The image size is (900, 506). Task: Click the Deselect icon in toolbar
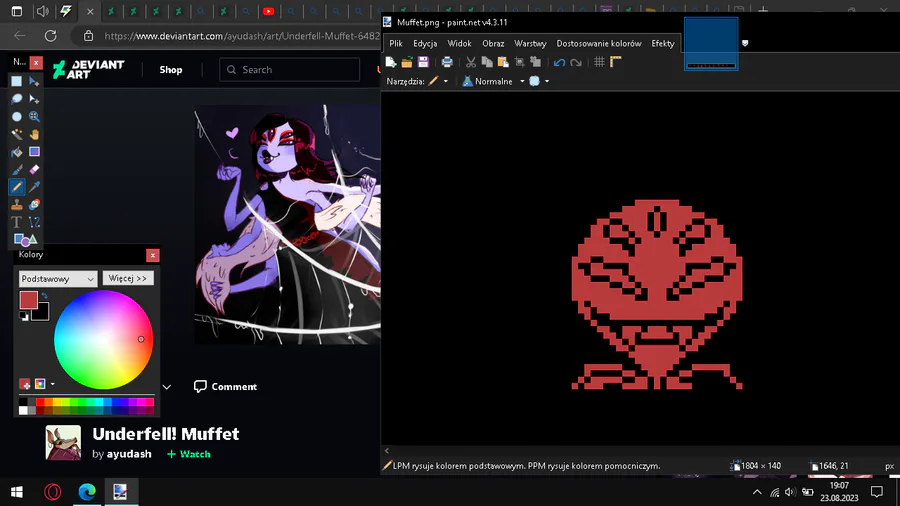536,62
